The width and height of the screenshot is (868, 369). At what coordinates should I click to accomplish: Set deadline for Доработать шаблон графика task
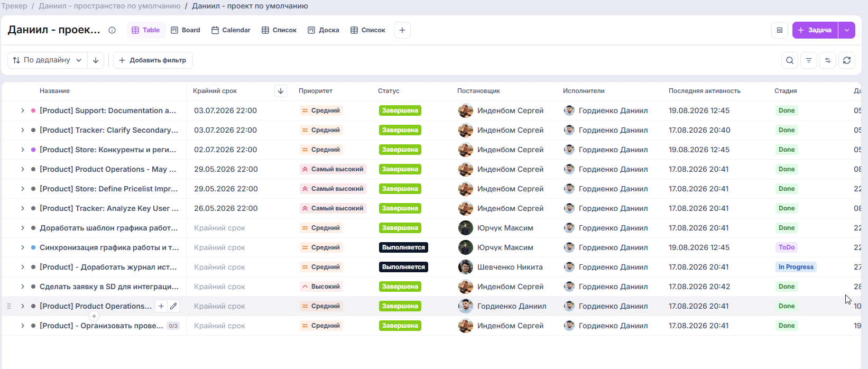(219, 228)
